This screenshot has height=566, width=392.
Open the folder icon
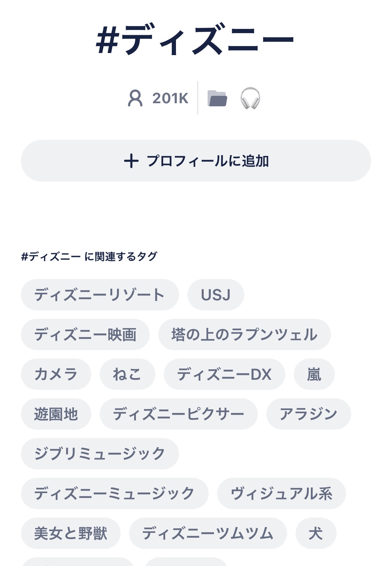tap(217, 98)
